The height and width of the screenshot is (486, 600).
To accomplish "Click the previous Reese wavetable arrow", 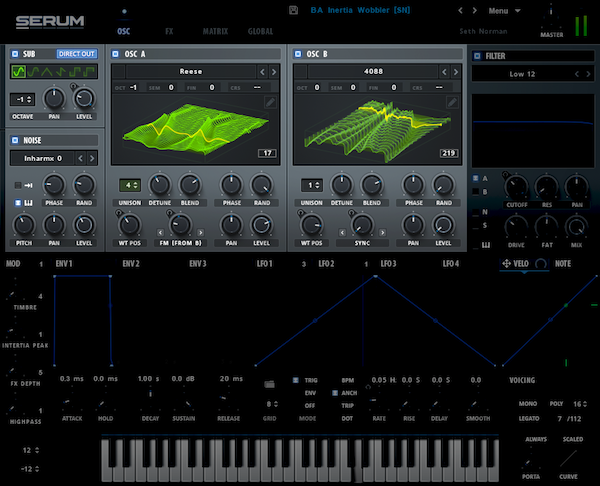I will point(262,72).
